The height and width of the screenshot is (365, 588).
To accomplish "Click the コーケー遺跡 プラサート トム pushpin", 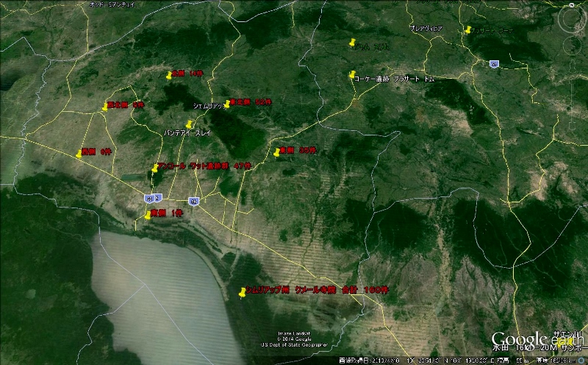I will coord(351,75).
